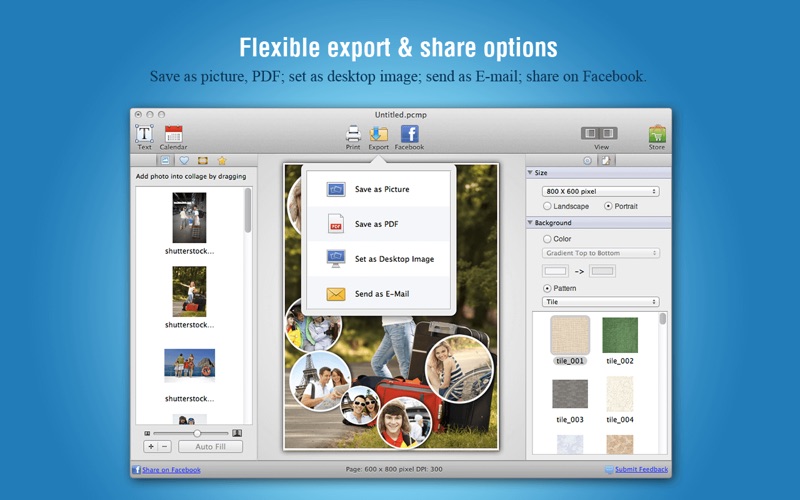Image resolution: width=800 pixels, height=500 pixels.
Task: Open the Share on Facebook link
Action: click(171, 470)
